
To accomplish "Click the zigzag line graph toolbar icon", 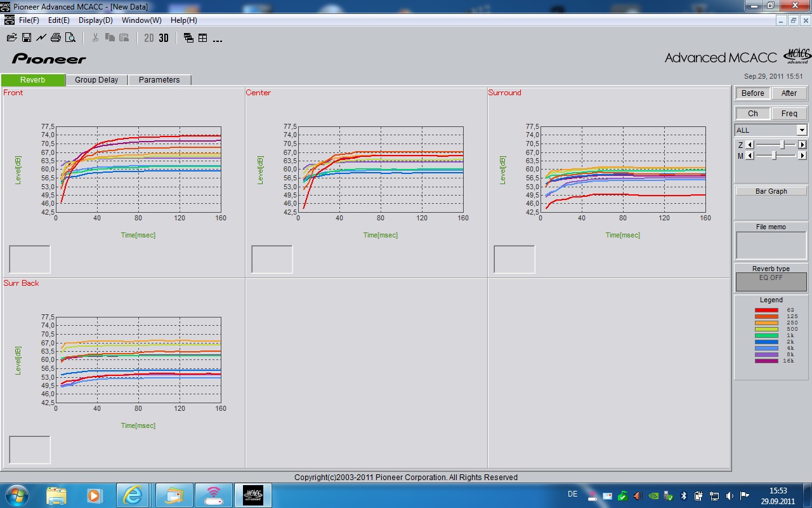I will click(x=41, y=38).
